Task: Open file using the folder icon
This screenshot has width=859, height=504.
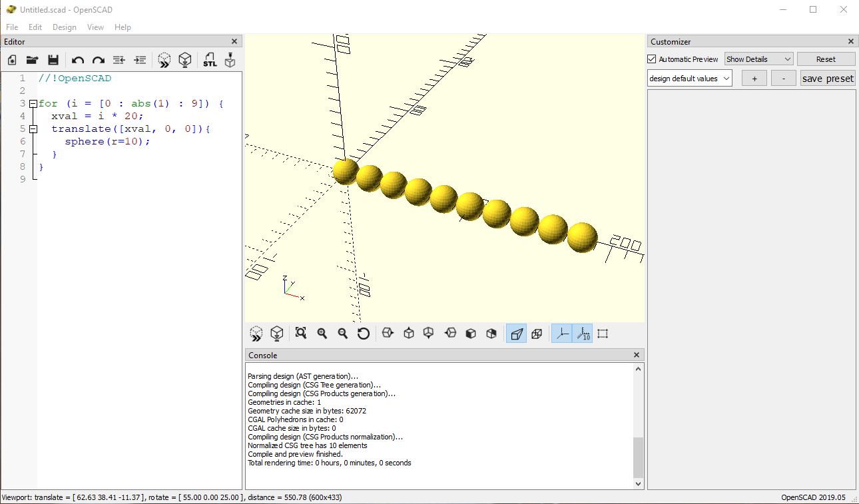Action: click(x=32, y=60)
